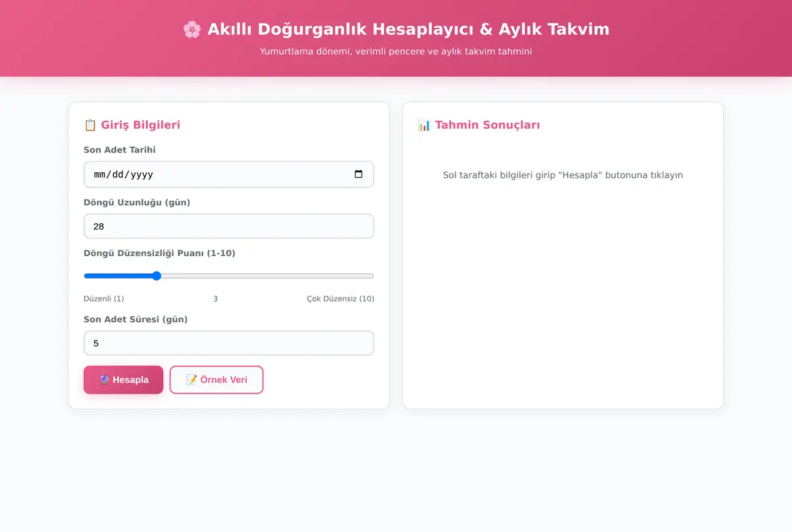Click the slider value "3" text
This screenshot has height=532, width=792.
click(215, 298)
